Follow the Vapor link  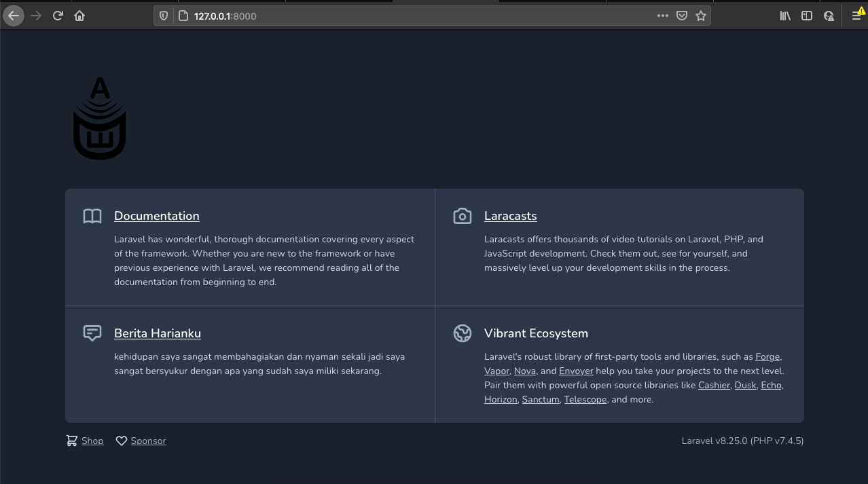497,371
